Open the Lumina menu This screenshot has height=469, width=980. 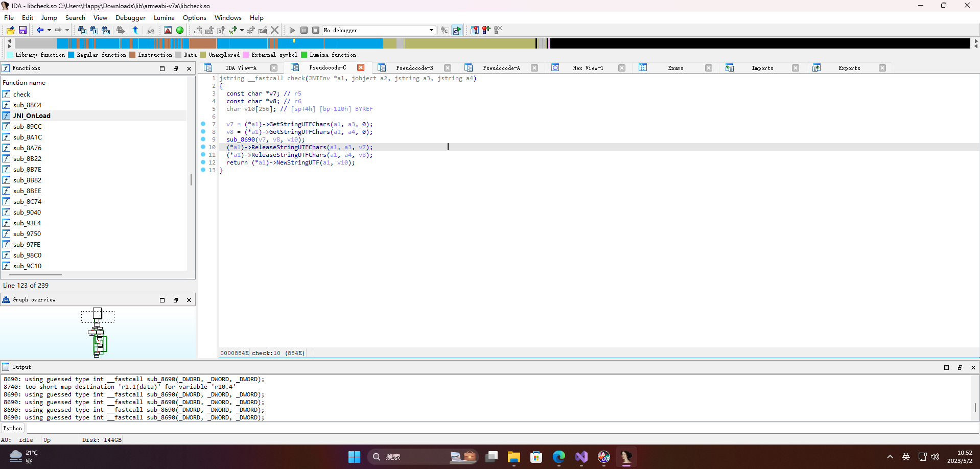(164, 17)
